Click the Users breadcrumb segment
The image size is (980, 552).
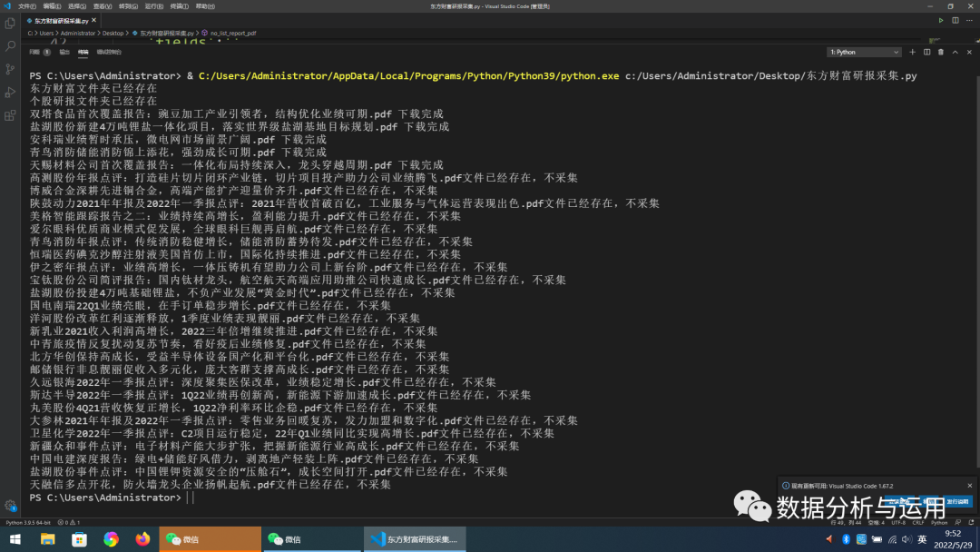(47, 33)
